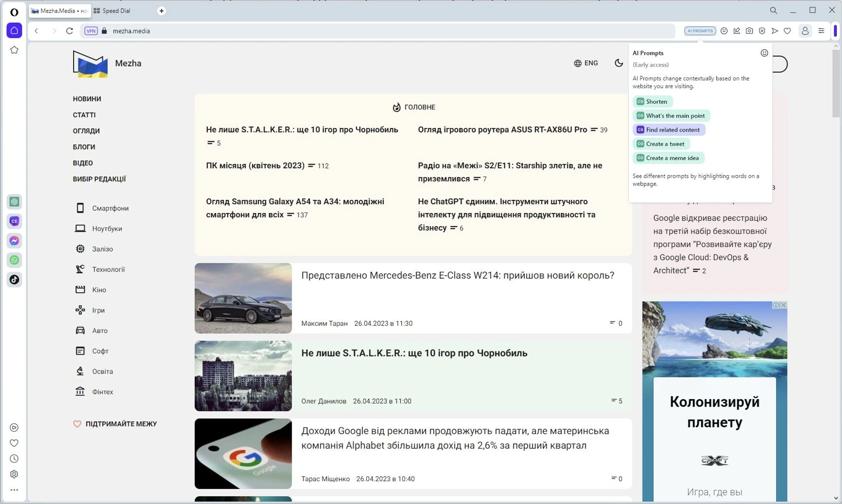The height and width of the screenshot is (504, 842).
Task: Open ChatGPT from the Opera sidebar
Action: coord(14,202)
